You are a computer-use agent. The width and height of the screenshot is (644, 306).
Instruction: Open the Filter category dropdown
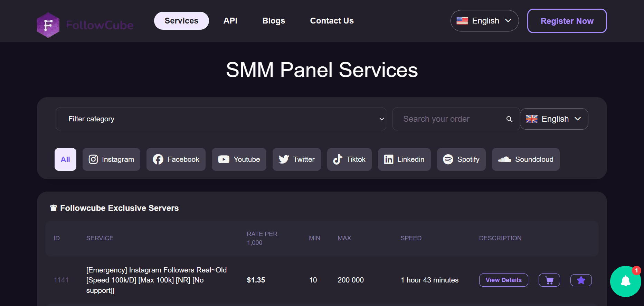click(x=221, y=119)
